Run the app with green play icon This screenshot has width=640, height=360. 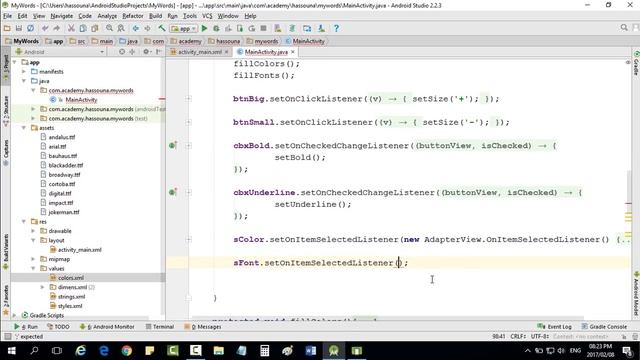[204, 28]
